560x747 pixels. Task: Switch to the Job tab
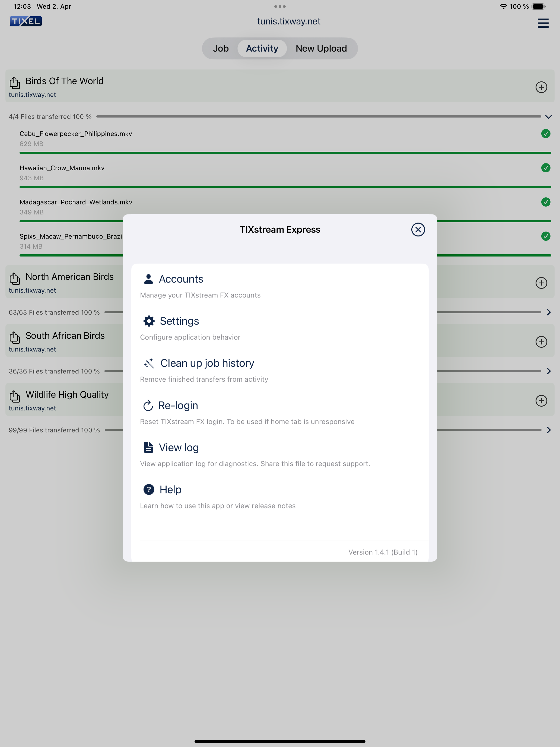[x=221, y=48]
